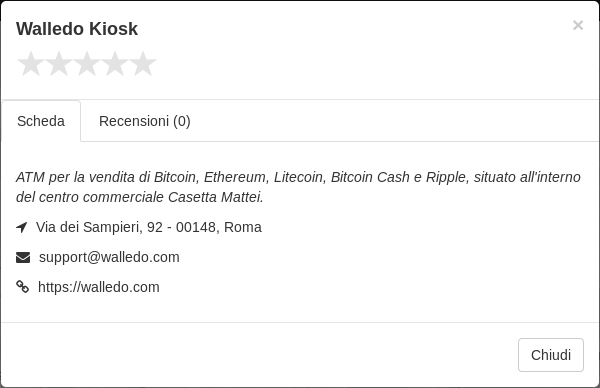Click the envelope email icon
Screen dimensions: 600x388
(23, 258)
